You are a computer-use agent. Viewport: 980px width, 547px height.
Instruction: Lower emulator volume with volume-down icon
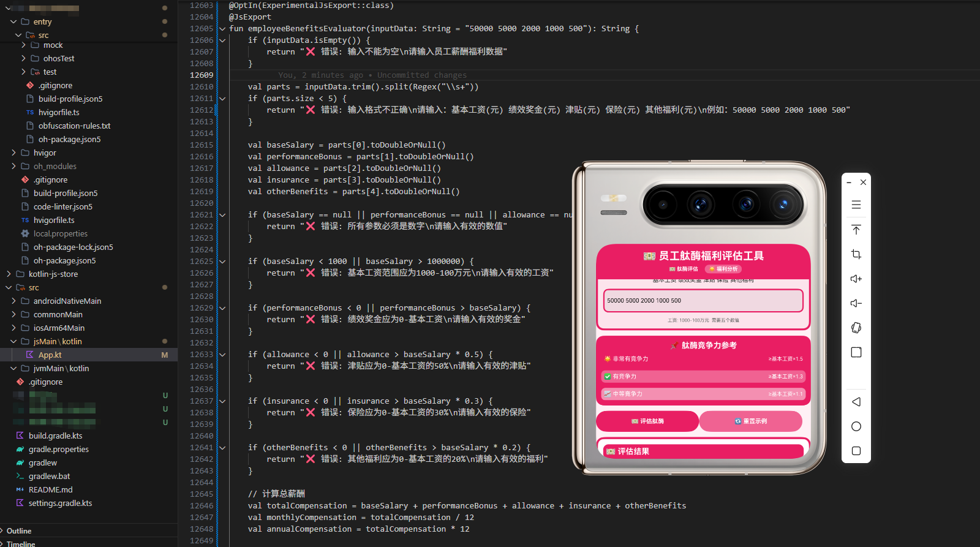856,303
